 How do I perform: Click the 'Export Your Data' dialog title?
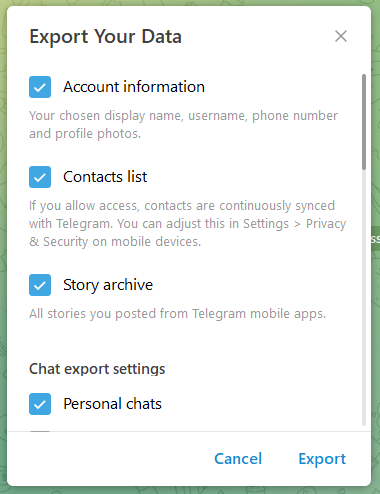click(105, 36)
